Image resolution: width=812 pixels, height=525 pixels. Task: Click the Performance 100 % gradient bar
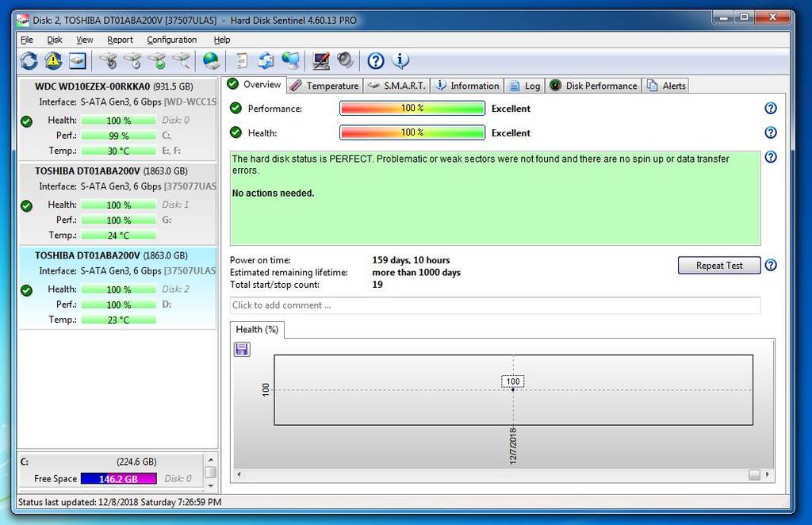(412, 108)
